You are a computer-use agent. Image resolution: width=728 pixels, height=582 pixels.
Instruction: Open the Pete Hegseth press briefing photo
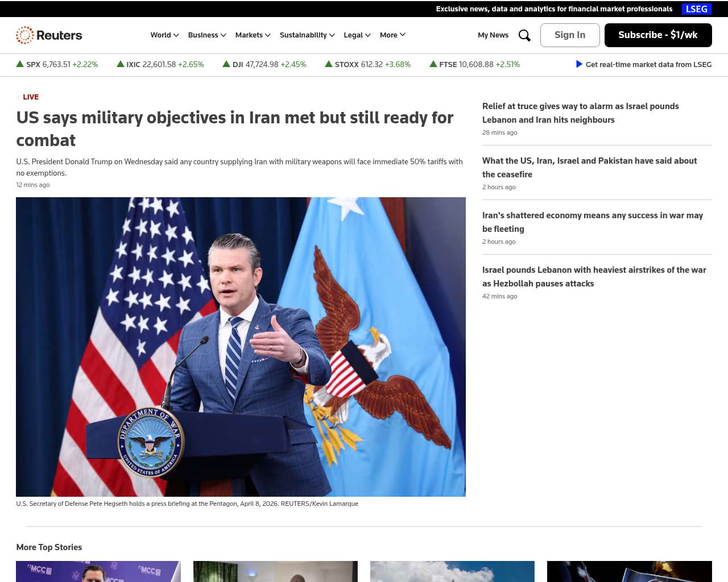click(241, 347)
